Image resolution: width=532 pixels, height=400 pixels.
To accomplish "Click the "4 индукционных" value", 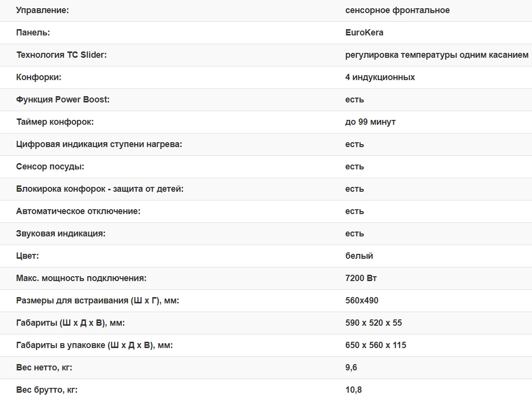I will point(380,77).
